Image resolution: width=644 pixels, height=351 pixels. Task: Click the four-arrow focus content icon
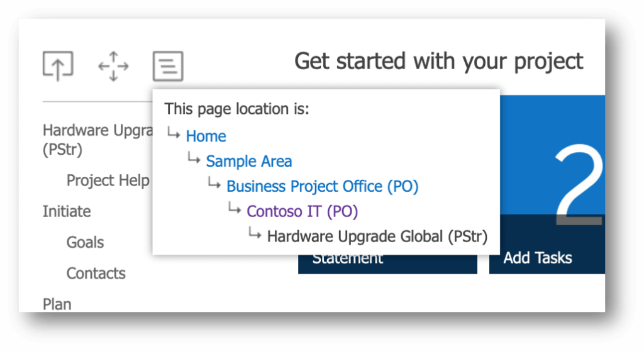(x=113, y=66)
